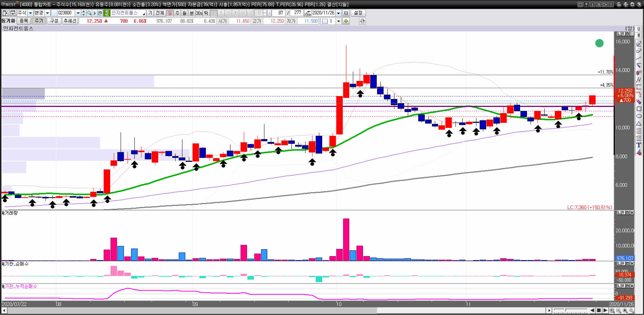Toggle the 관 related-stocks button
The image size is (644, 315).
pos(100,13)
